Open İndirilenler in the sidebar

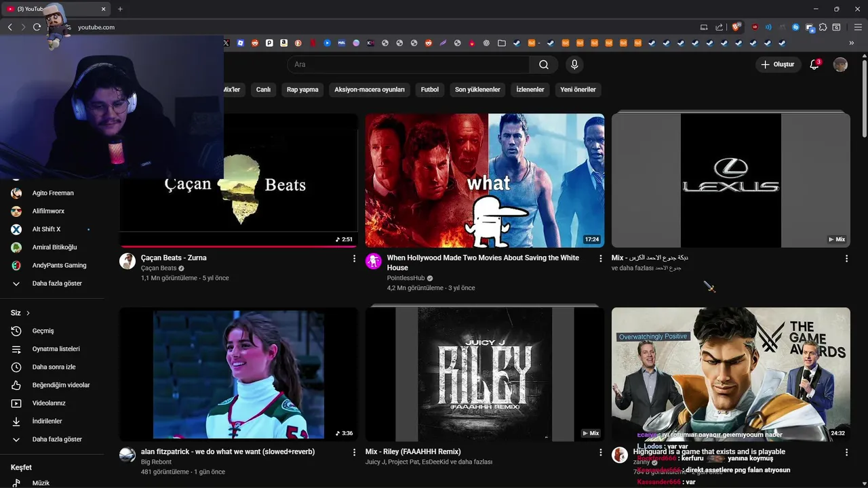click(52, 421)
